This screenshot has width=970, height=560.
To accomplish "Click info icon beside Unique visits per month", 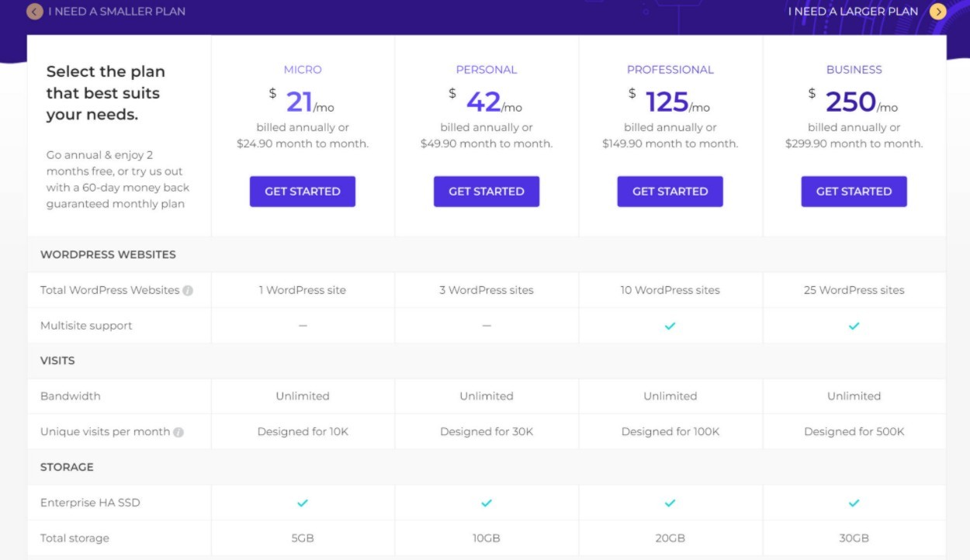I will point(178,432).
